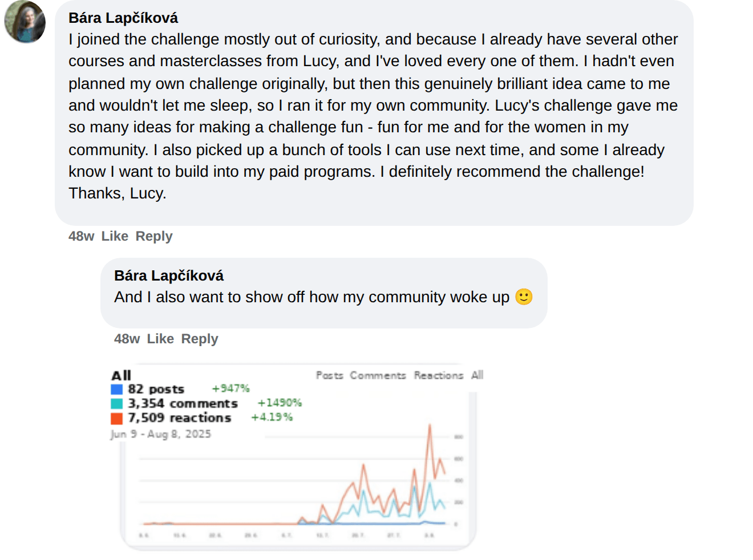Click the tallest orange reactions peak

pyautogui.click(x=430, y=425)
